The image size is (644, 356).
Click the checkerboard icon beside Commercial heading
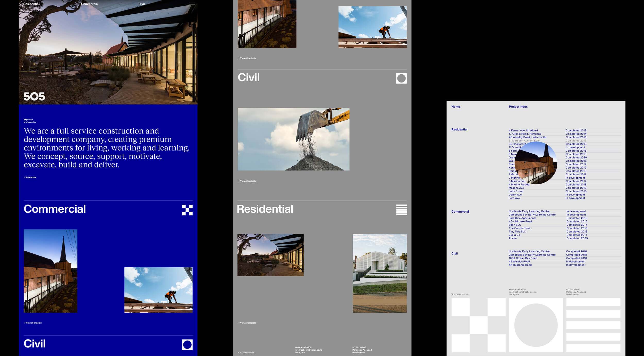(187, 210)
